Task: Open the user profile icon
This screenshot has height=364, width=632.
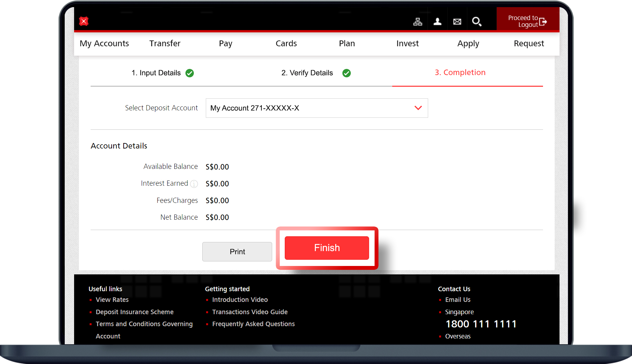Action: click(x=437, y=22)
